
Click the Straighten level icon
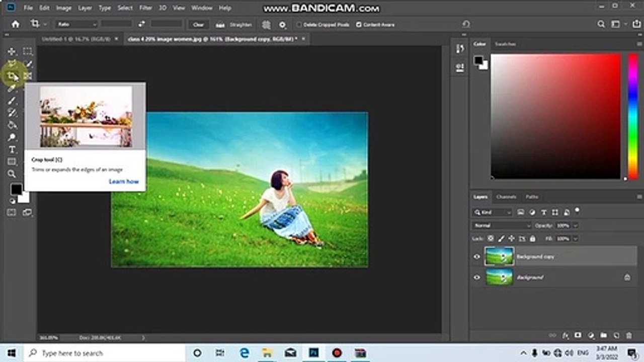(220, 24)
